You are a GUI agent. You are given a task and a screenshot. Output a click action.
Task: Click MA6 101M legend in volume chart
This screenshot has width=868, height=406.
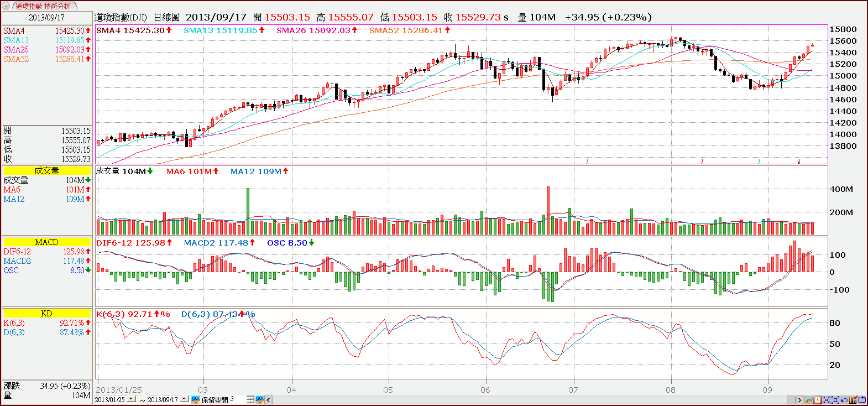(x=192, y=171)
